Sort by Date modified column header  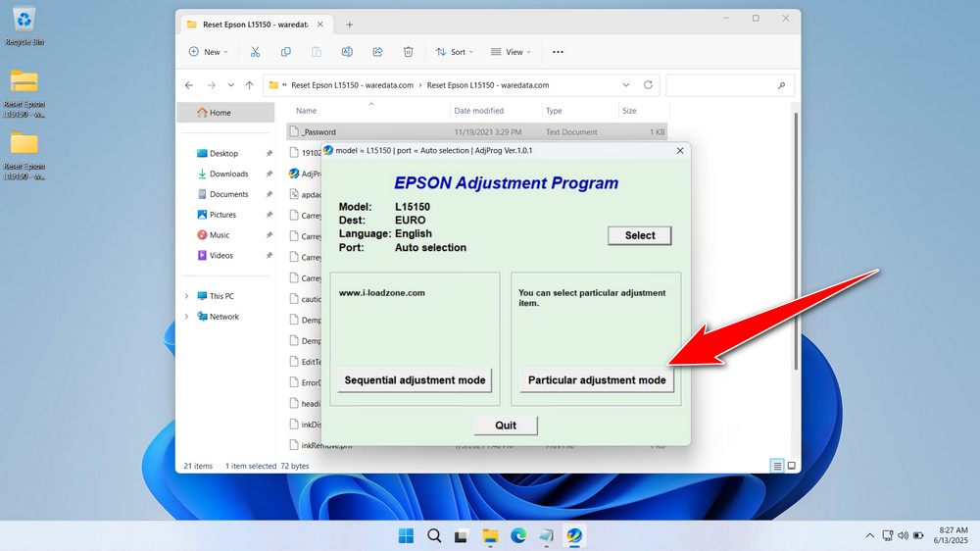pos(496,111)
